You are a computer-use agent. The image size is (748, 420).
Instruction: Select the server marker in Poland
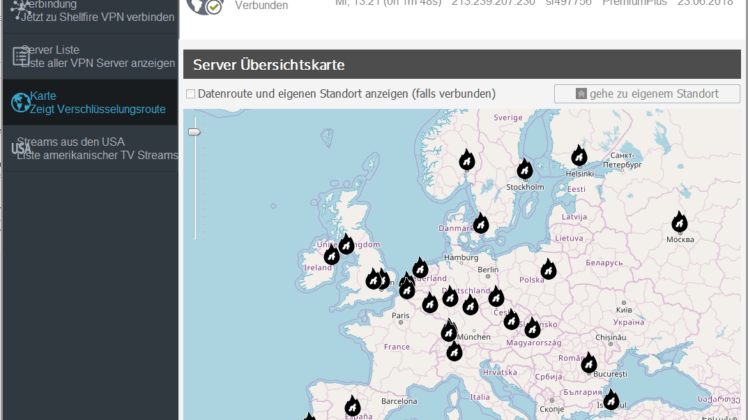(549, 269)
